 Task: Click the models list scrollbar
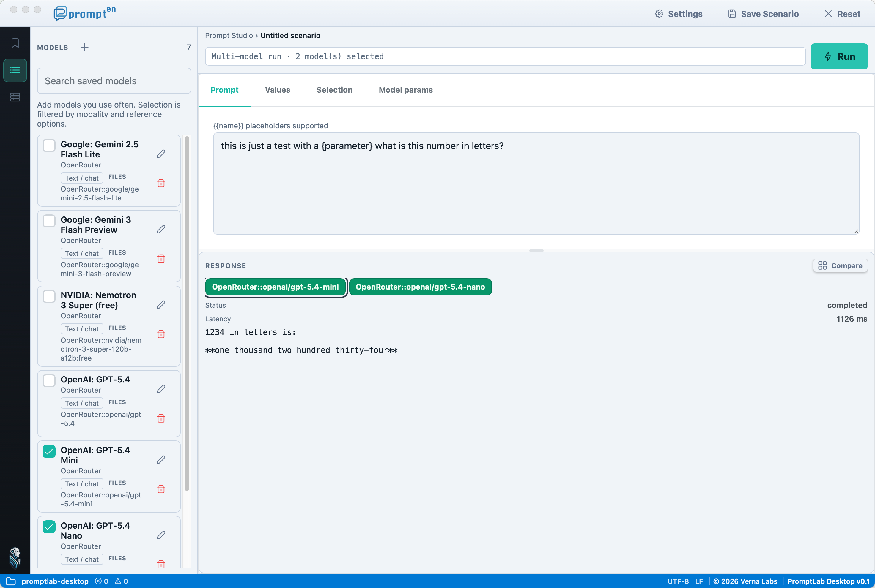coord(187,313)
